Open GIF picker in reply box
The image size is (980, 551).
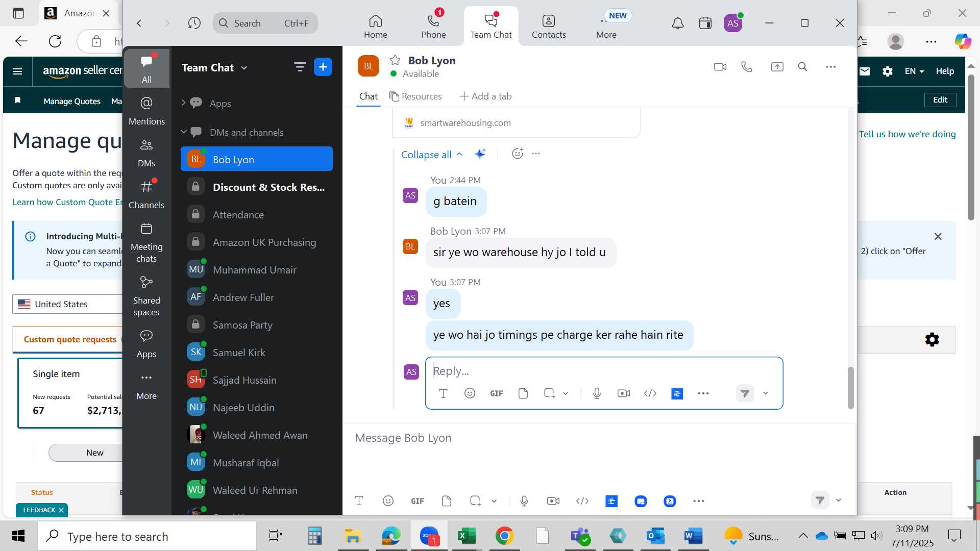click(497, 393)
